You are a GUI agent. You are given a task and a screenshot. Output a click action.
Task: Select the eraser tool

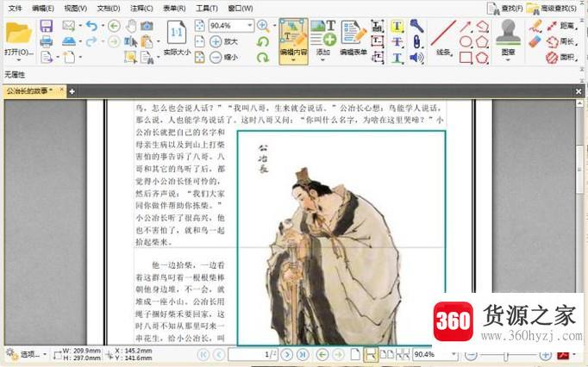pos(536,41)
